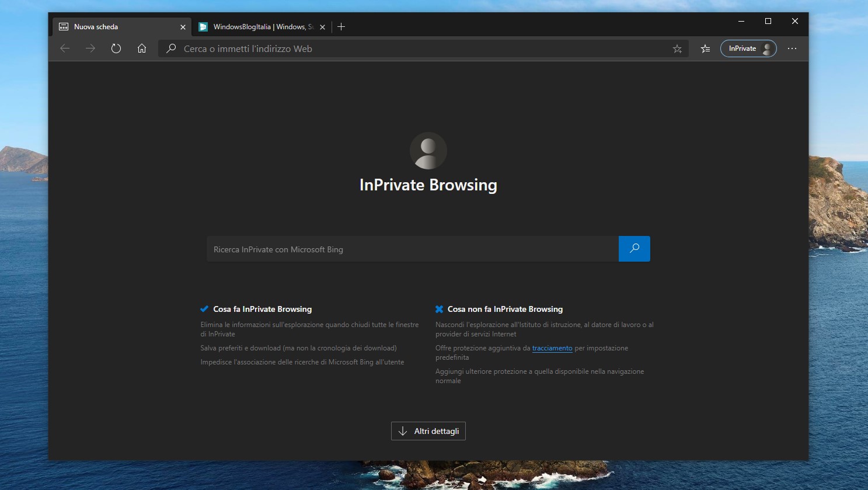This screenshot has width=868, height=490.
Task: Expand Altri dettagli button
Action: (428, 431)
